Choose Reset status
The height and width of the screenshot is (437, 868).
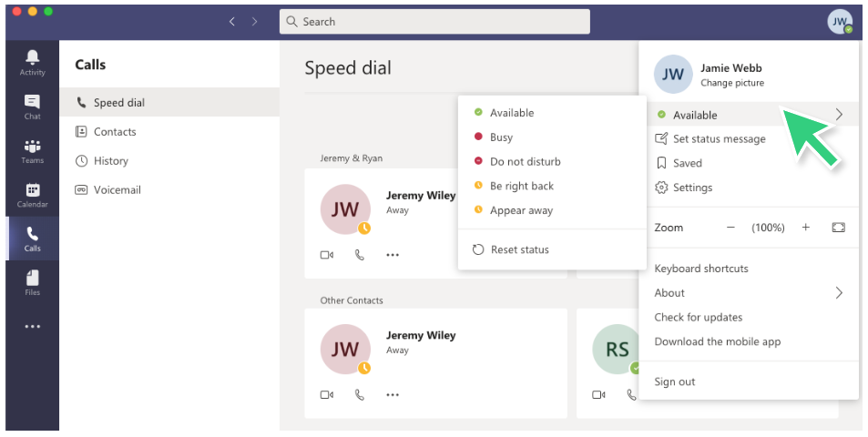(552, 249)
